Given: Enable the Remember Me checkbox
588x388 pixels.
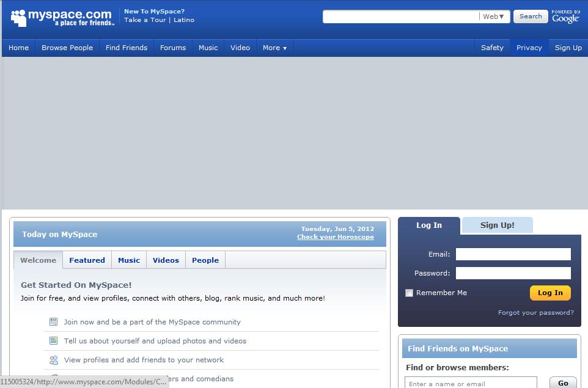Looking at the screenshot, I should coord(409,293).
